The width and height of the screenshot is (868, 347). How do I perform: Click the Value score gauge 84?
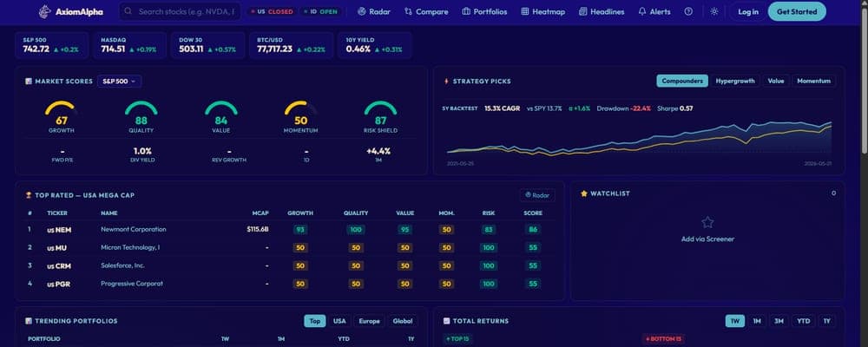pos(220,117)
